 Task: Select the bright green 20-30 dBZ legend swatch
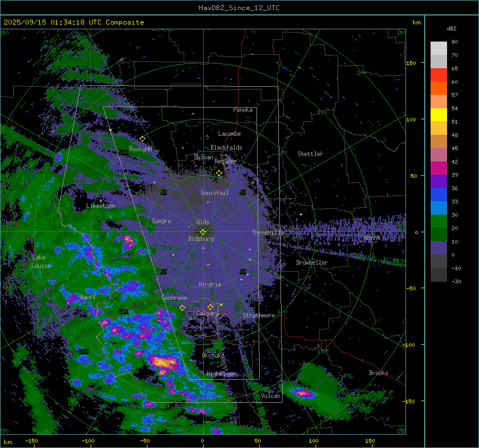tap(439, 222)
